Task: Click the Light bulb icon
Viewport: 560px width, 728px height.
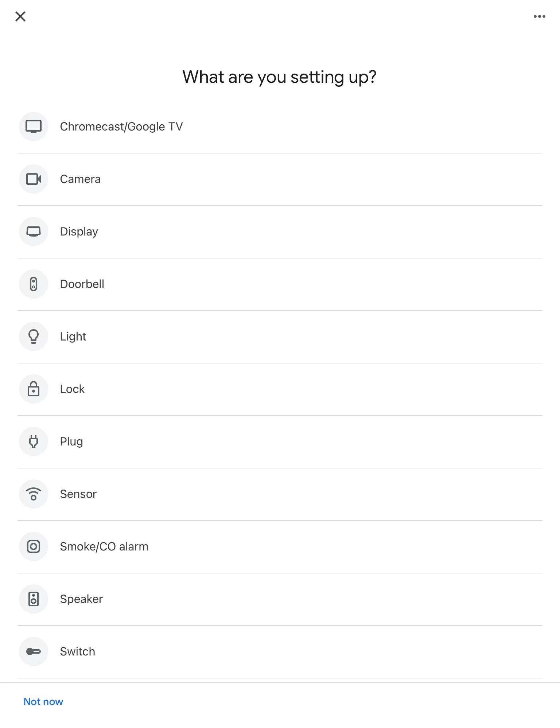Action: point(34,336)
